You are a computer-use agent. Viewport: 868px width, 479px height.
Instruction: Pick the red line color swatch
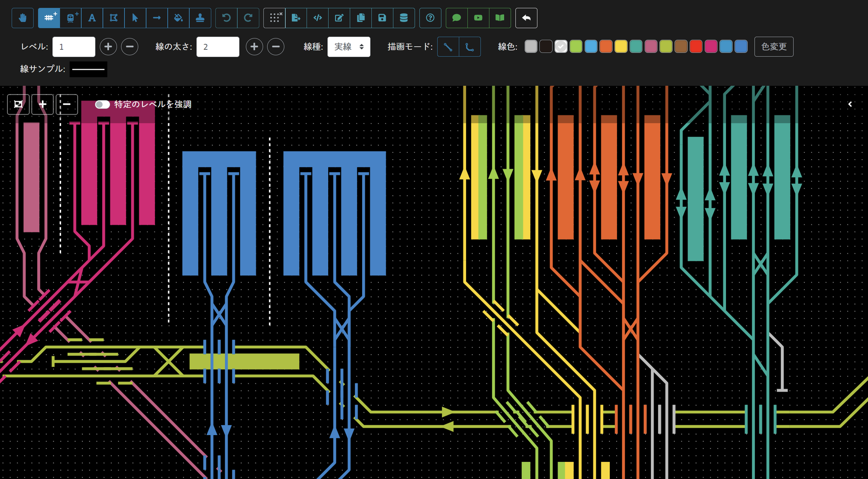[x=696, y=47]
